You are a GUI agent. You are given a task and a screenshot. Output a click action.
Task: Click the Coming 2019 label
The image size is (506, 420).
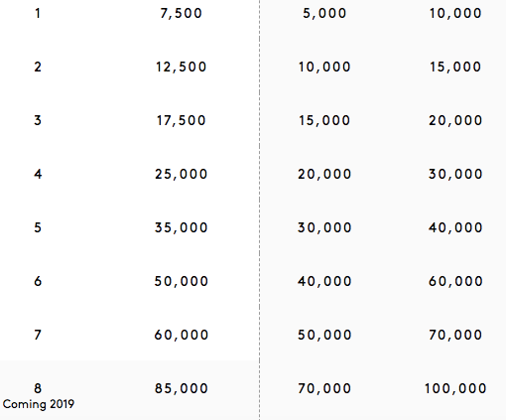39,404
